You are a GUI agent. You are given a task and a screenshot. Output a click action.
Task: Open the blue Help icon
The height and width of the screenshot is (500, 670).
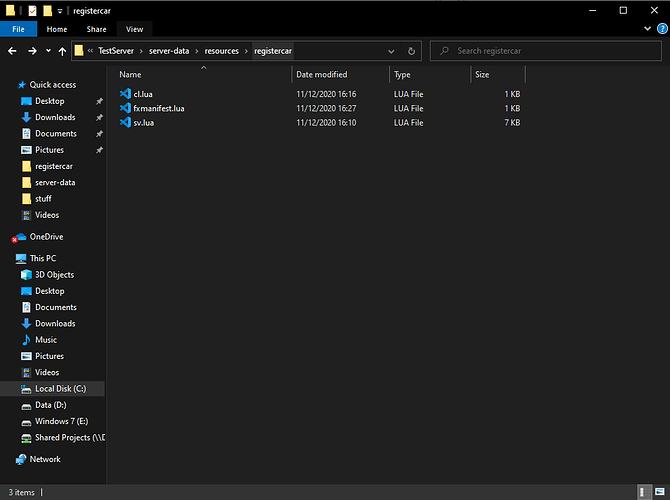tap(662, 29)
